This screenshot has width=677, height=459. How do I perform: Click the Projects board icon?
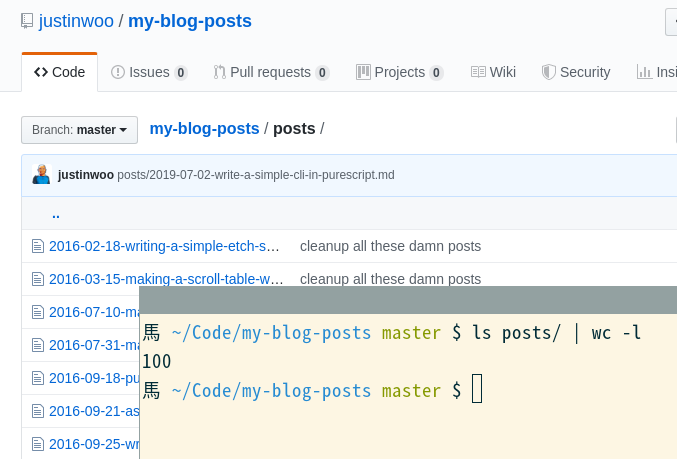pos(363,72)
